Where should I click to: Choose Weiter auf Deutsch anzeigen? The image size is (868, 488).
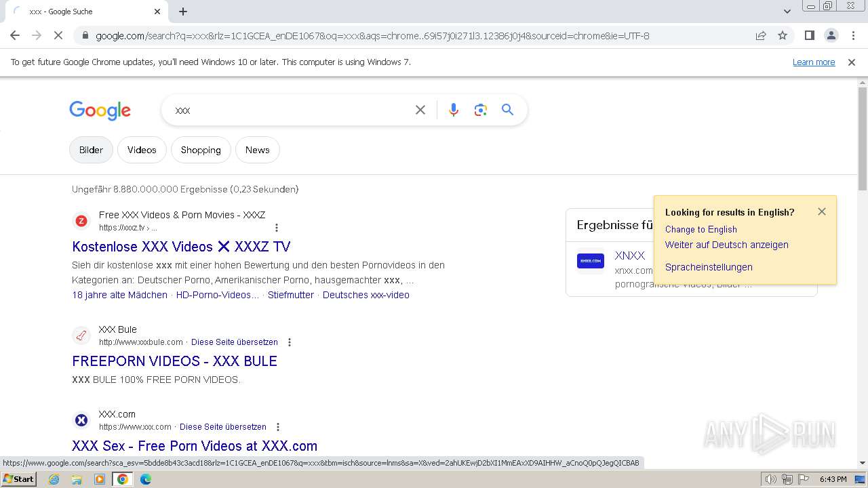[x=726, y=245]
